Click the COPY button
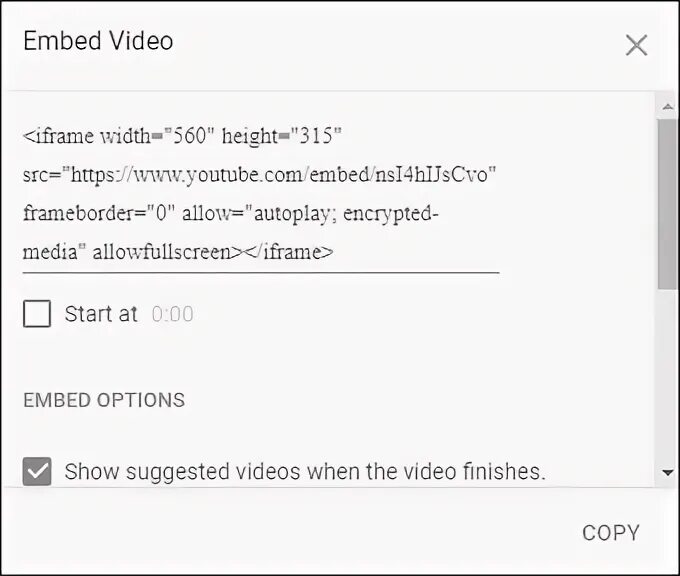The height and width of the screenshot is (576, 680). click(x=611, y=533)
